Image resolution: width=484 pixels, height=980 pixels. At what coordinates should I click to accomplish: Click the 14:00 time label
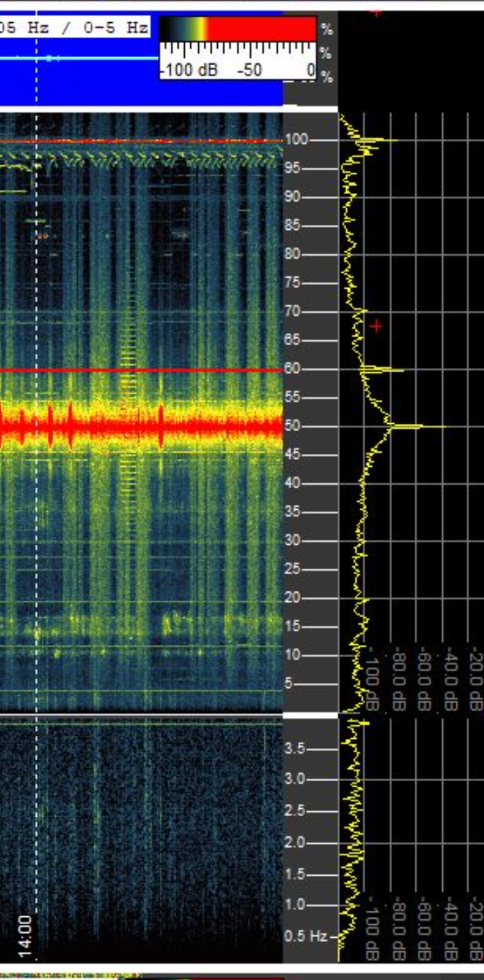click(24, 930)
